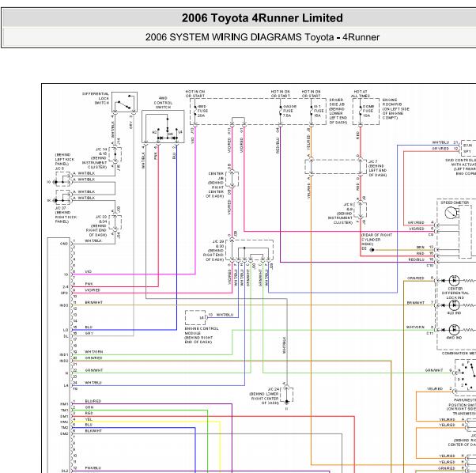Click the 2006 SYSTEM WIRING DIAGRAMS subtitle

(263, 37)
